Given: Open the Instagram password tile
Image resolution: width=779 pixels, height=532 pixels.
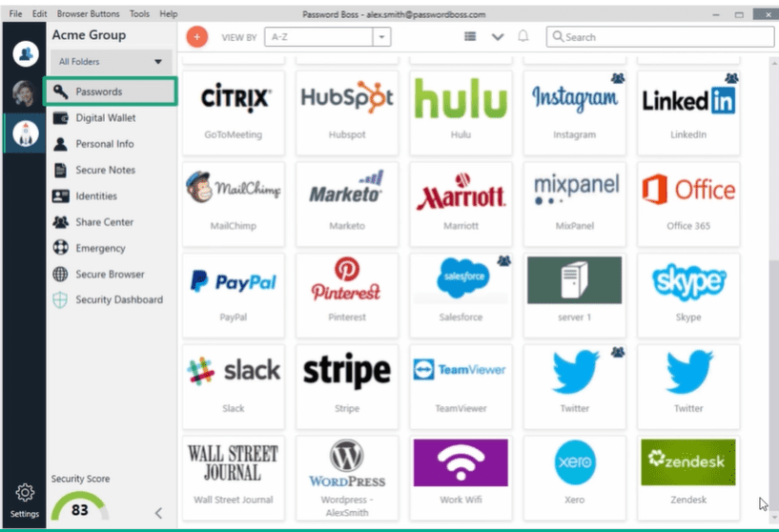Looking at the screenshot, I should pyautogui.click(x=574, y=113).
